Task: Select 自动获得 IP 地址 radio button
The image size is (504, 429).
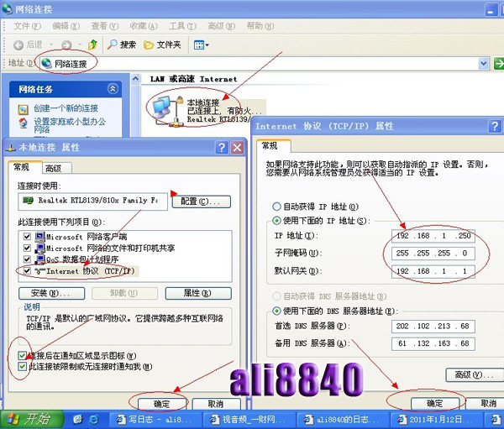Action: (x=276, y=207)
